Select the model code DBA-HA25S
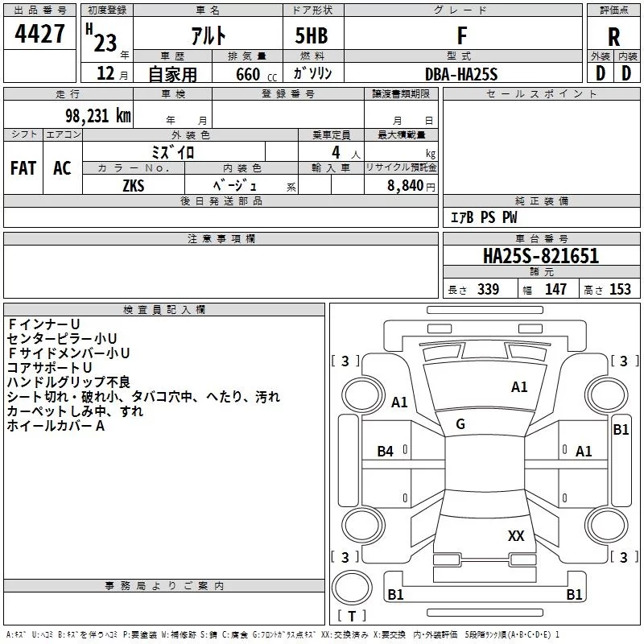644x644 pixels. point(461,74)
